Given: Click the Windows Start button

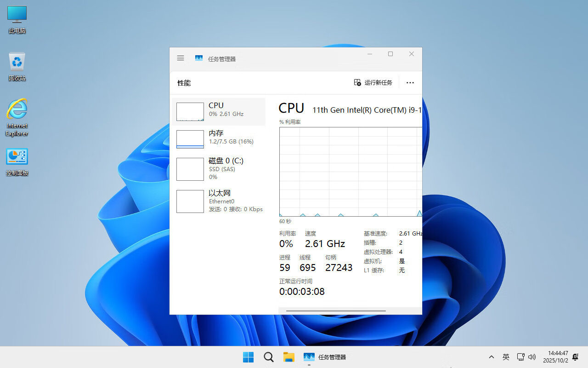Looking at the screenshot, I should point(248,356).
